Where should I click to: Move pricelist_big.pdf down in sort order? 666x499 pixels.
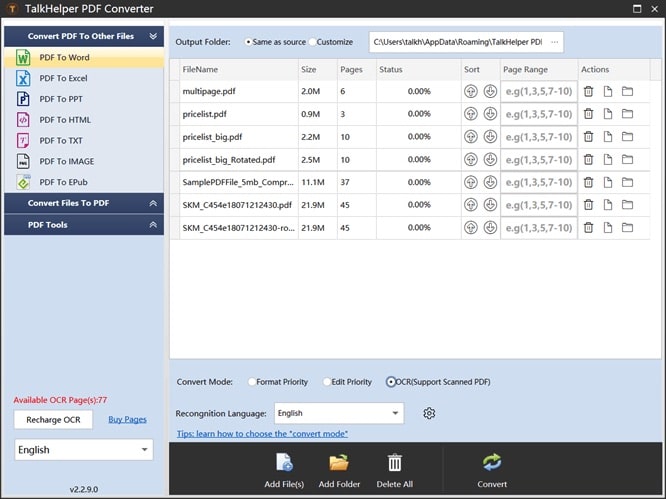pyautogui.click(x=490, y=137)
